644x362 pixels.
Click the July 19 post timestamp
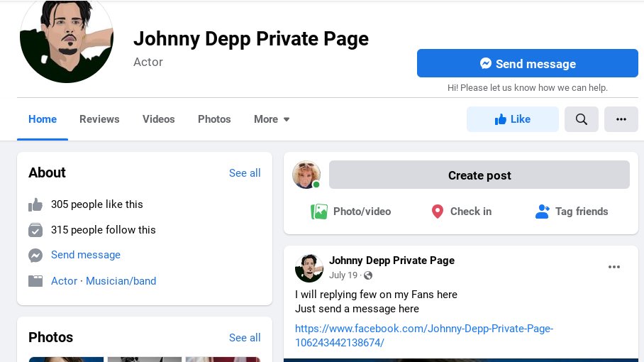point(343,275)
